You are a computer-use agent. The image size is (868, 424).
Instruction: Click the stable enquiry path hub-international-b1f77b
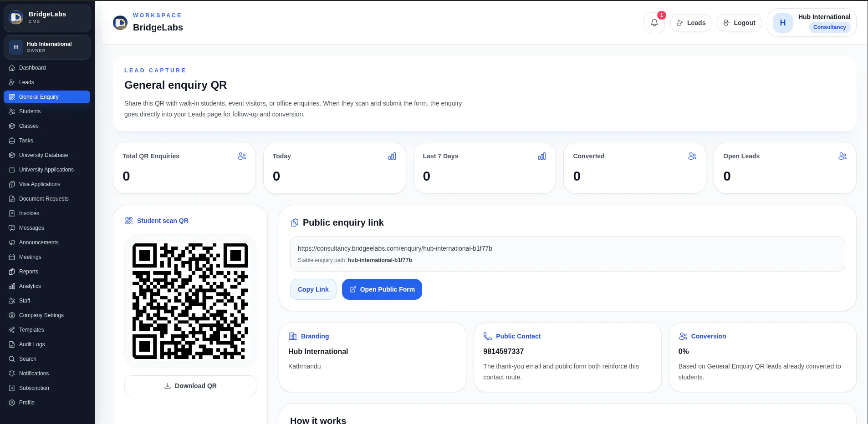(x=380, y=260)
